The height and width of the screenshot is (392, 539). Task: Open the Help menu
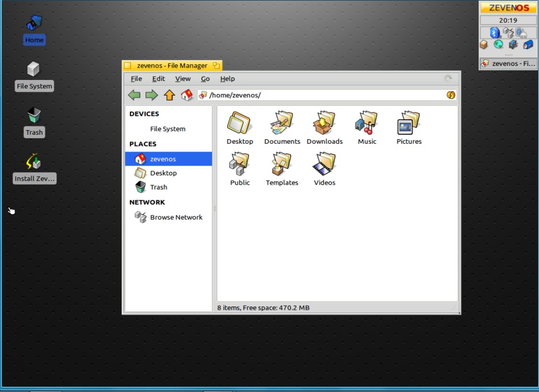point(227,79)
